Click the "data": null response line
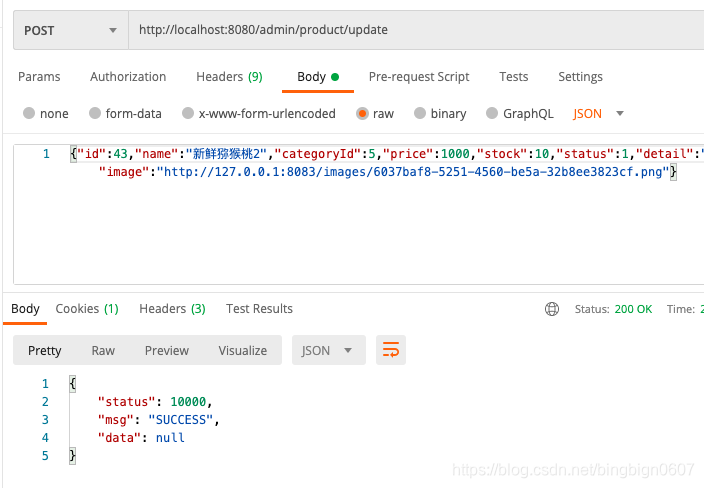The image size is (704, 488). (x=141, y=437)
